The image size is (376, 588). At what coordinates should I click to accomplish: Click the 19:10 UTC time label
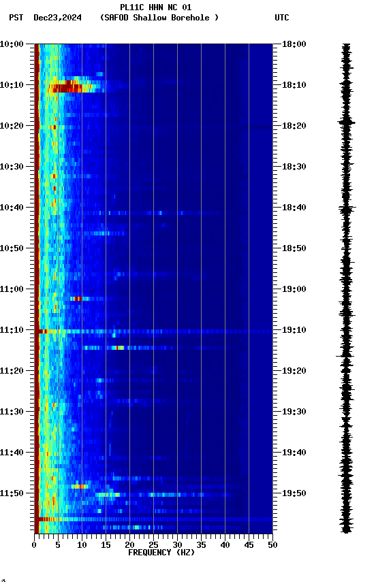pyautogui.click(x=294, y=330)
